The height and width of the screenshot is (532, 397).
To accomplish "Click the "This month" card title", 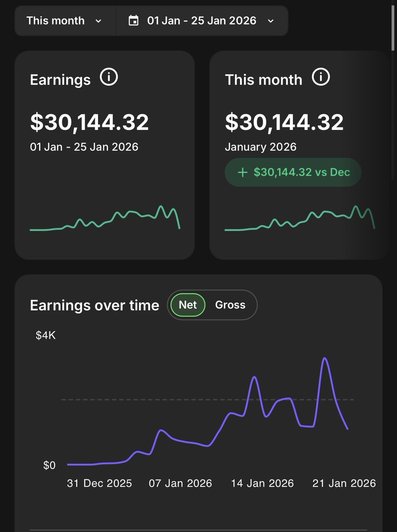I will 263,80.
